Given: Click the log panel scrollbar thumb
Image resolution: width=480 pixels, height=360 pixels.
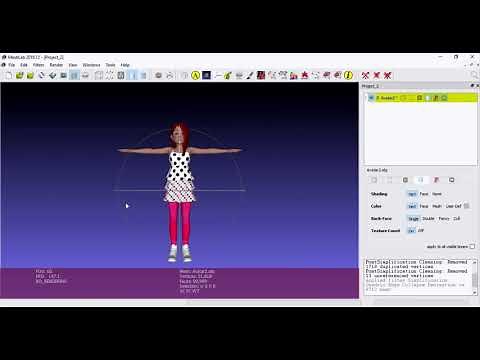Looking at the screenshot, I should pyautogui.click(x=475, y=280).
